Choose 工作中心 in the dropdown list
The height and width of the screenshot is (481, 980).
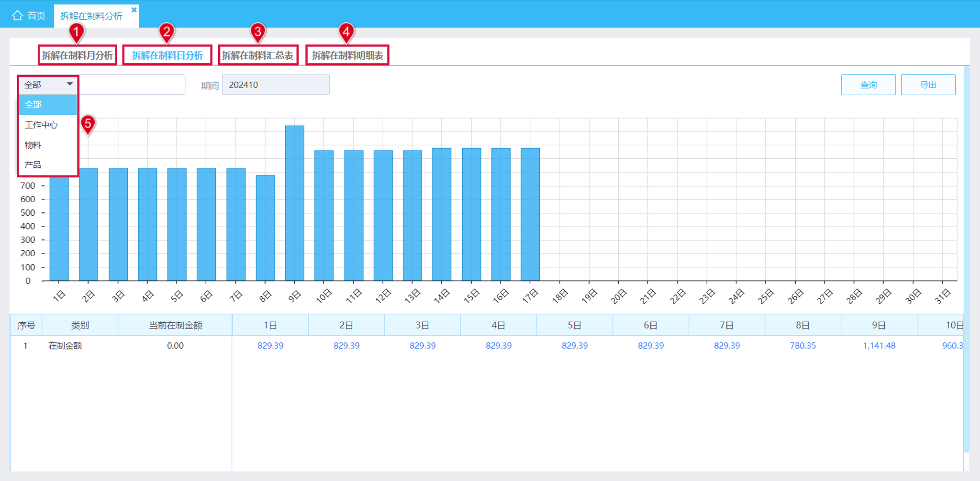pyautogui.click(x=48, y=125)
